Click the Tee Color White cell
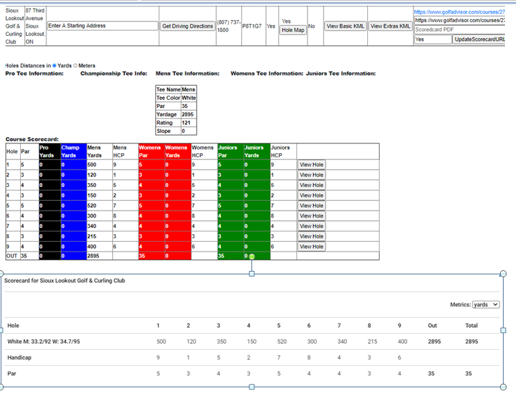The height and width of the screenshot is (397, 532). pos(188,98)
